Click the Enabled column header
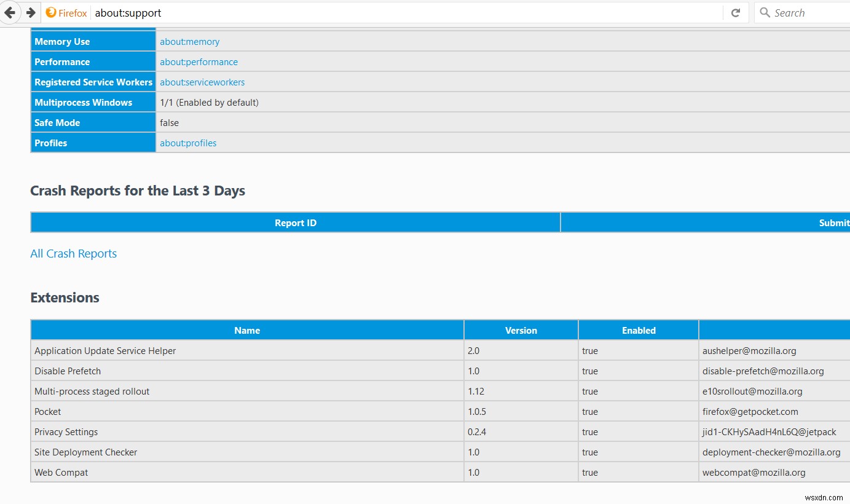 [x=639, y=331]
